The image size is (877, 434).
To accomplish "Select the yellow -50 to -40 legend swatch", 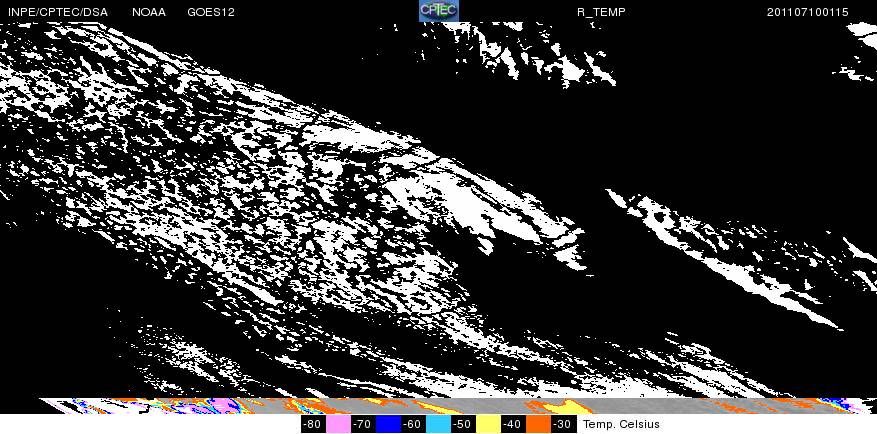I will (x=488, y=424).
